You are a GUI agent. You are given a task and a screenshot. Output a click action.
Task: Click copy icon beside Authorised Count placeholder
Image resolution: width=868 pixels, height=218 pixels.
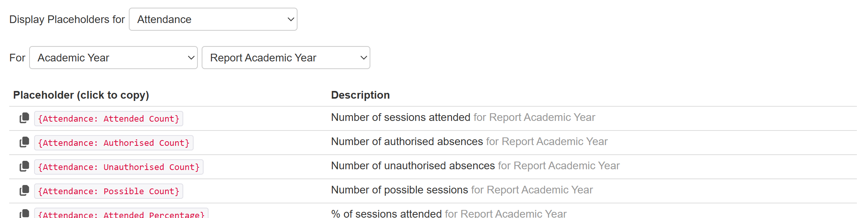24,142
